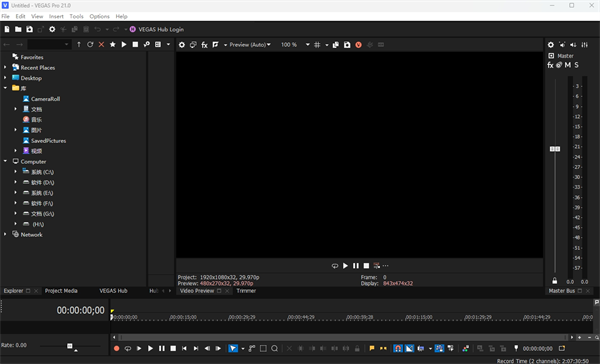Toggle loop playback in Video Preview controls
This screenshot has width=600, height=364.
pos(335,266)
